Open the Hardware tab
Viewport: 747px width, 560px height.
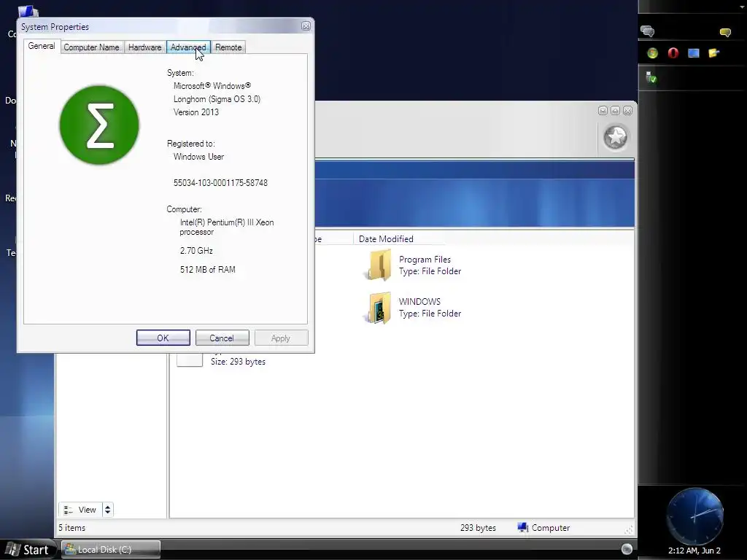click(x=145, y=47)
